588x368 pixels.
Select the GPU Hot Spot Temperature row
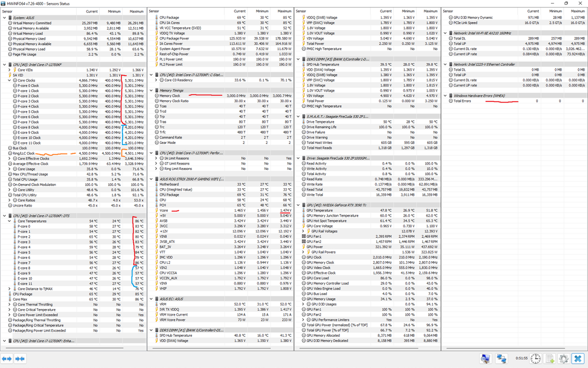[368, 221]
